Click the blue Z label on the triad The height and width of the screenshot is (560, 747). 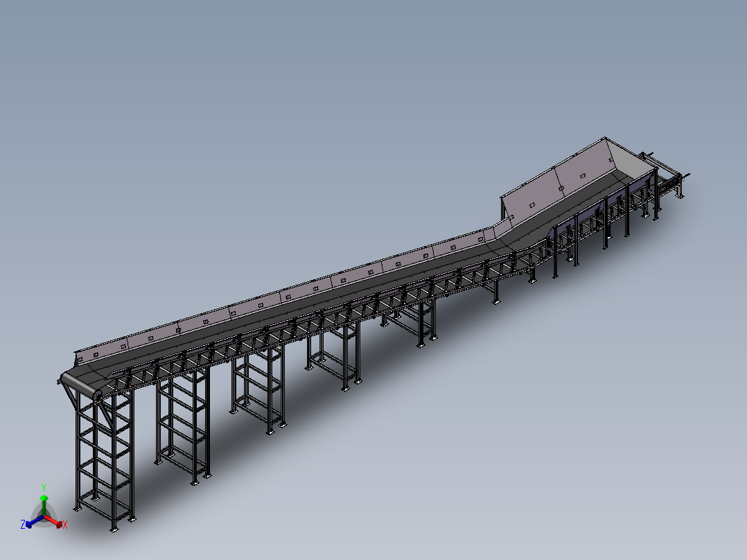(23, 525)
